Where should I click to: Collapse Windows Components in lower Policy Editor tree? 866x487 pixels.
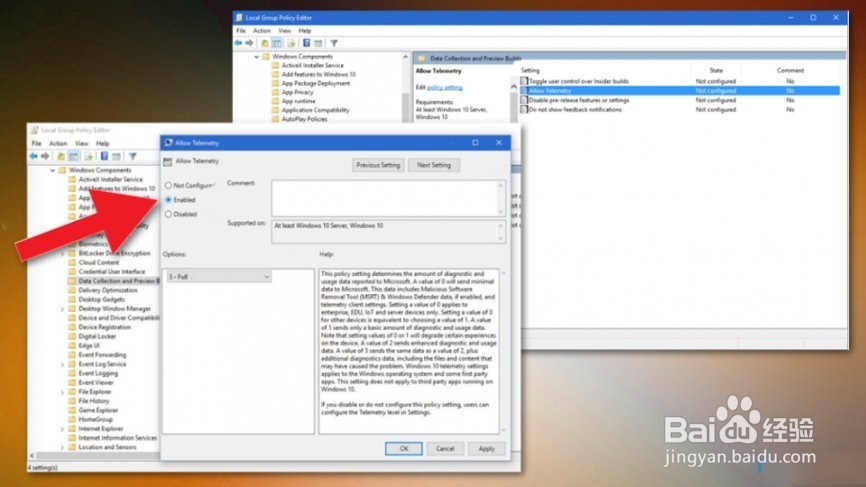[52, 171]
